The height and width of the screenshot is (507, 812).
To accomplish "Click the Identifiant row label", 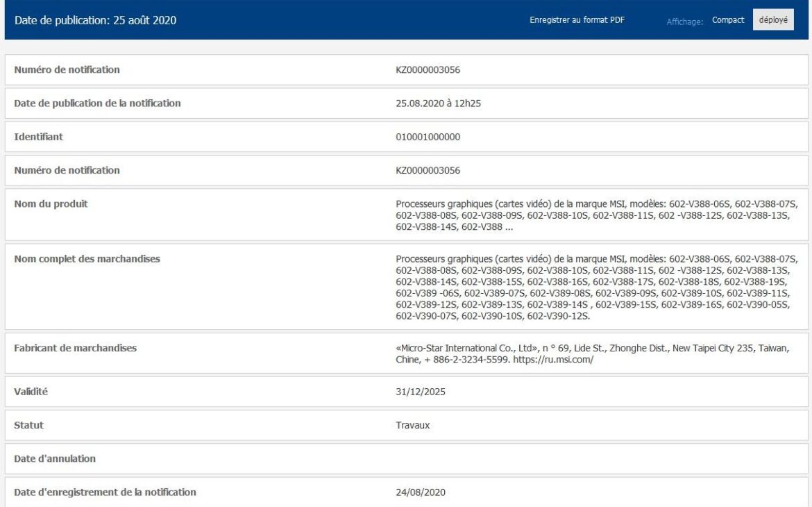I will [x=39, y=137].
